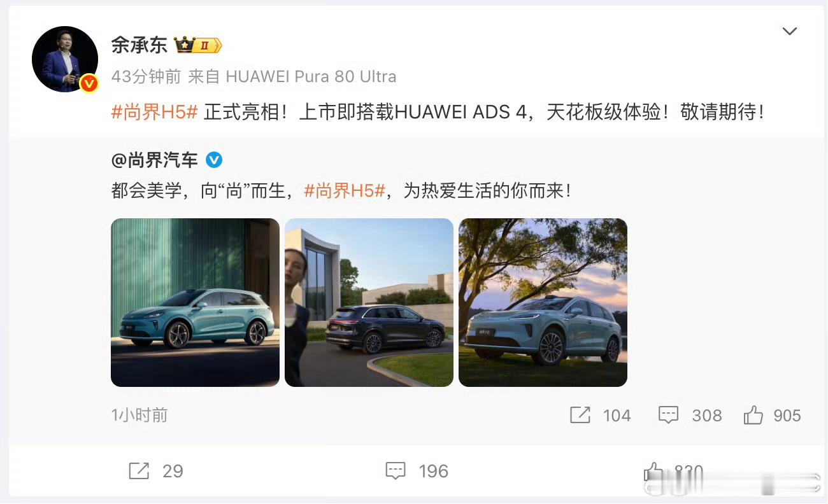Click the blue verified badge beside 尚界汽车
The image size is (828, 504).
click(x=214, y=160)
